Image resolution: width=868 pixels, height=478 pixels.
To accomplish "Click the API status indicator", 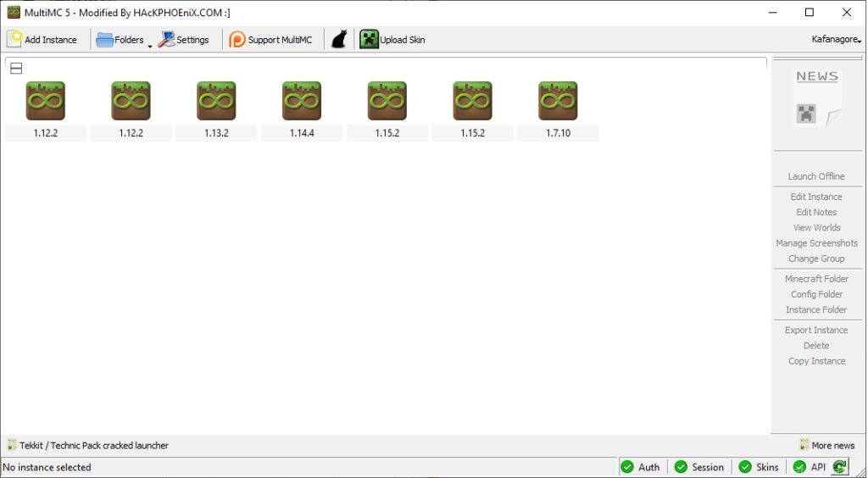I will [x=810, y=468].
